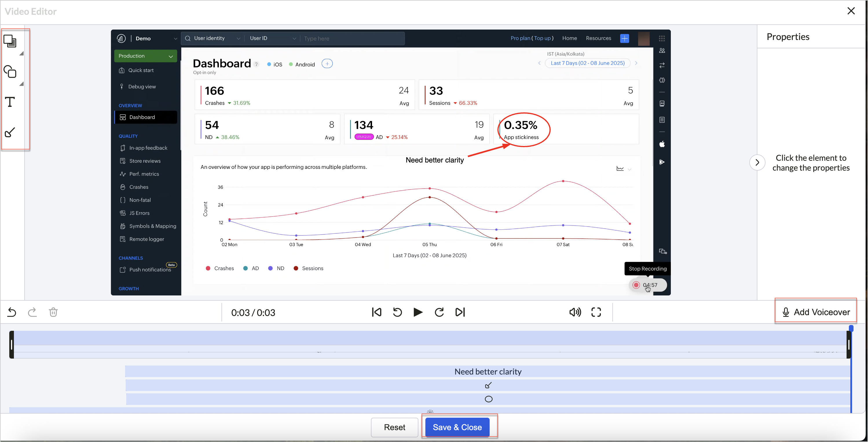Collapse the Properties panel chevron
868x442 pixels.
tap(757, 162)
